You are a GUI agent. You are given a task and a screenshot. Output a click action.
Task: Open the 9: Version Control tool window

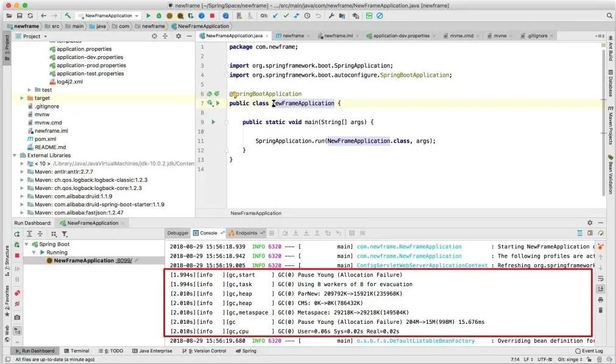pos(204,351)
